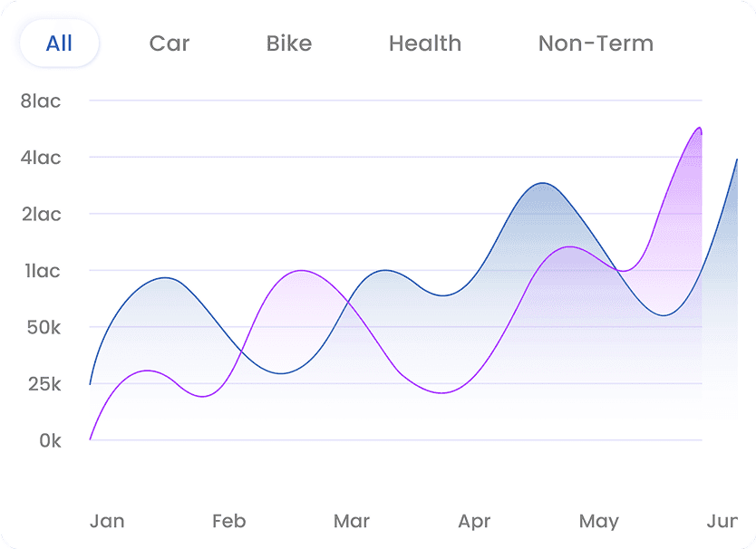Select the Non-Term tab
Screen dimensions: 756x549
596,43
